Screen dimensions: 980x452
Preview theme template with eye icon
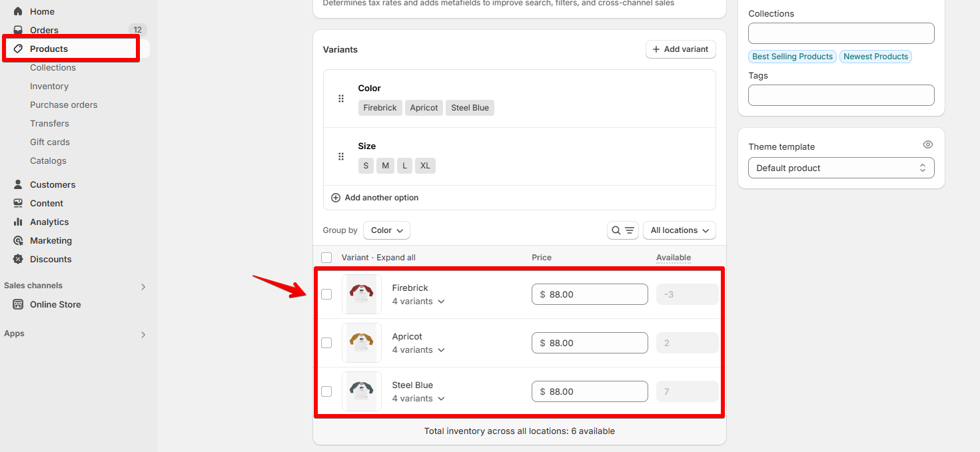pos(928,144)
